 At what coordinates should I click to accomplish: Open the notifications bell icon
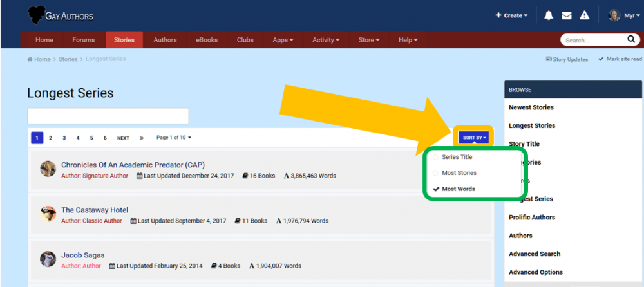tap(549, 15)
